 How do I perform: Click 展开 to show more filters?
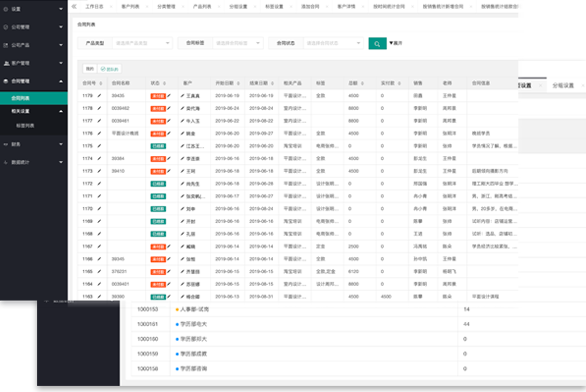[396, 43]
